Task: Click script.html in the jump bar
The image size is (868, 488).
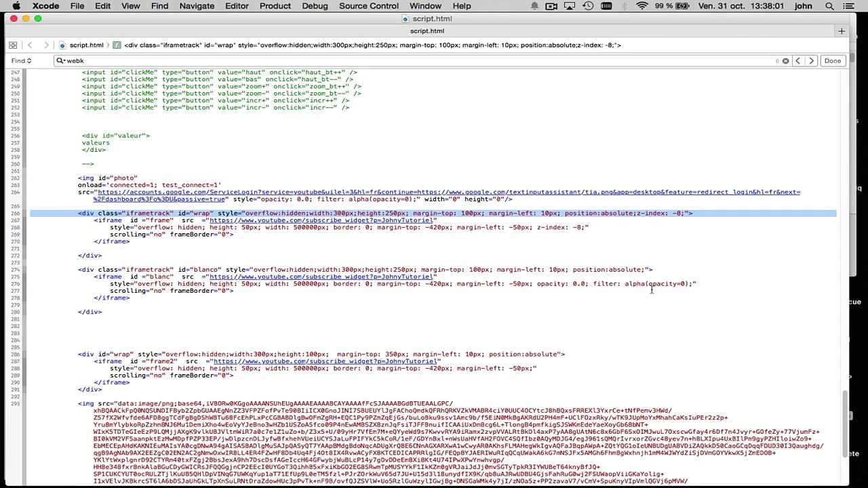Action: coord(86,45)
